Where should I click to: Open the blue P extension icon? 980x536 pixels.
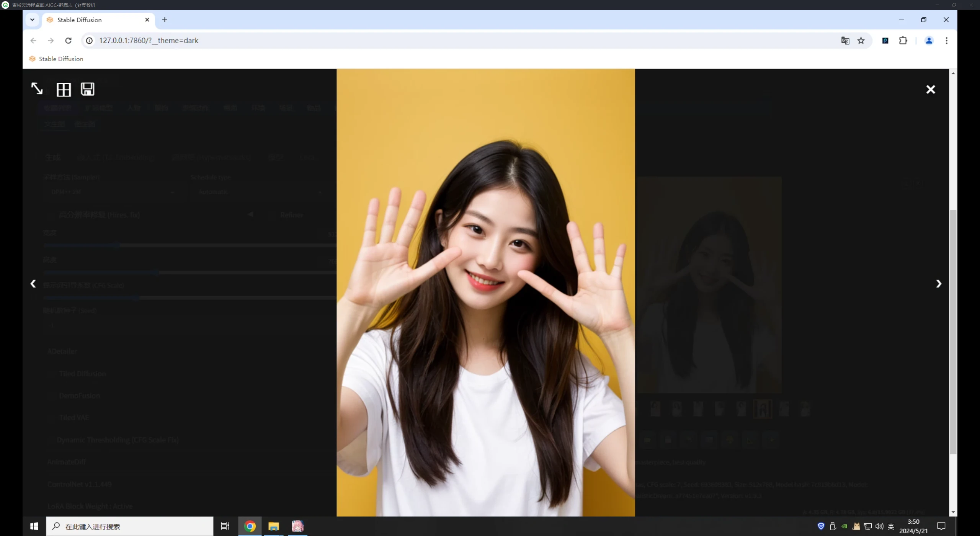click(885, 41)
